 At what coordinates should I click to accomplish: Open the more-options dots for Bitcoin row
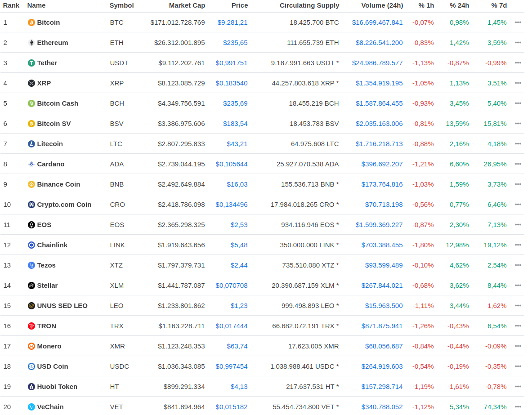pos(518,22)
